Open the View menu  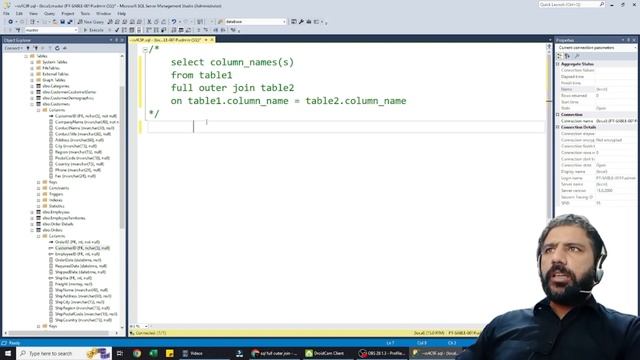tap(33, 13)
